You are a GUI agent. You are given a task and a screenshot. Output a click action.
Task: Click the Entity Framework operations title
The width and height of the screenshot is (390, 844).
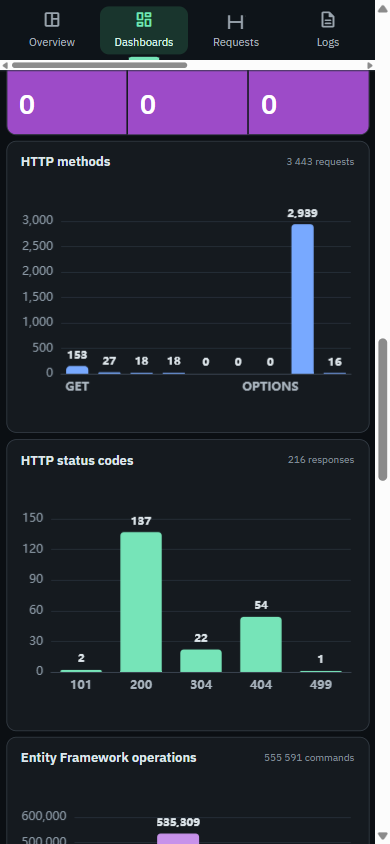[109, 757]
